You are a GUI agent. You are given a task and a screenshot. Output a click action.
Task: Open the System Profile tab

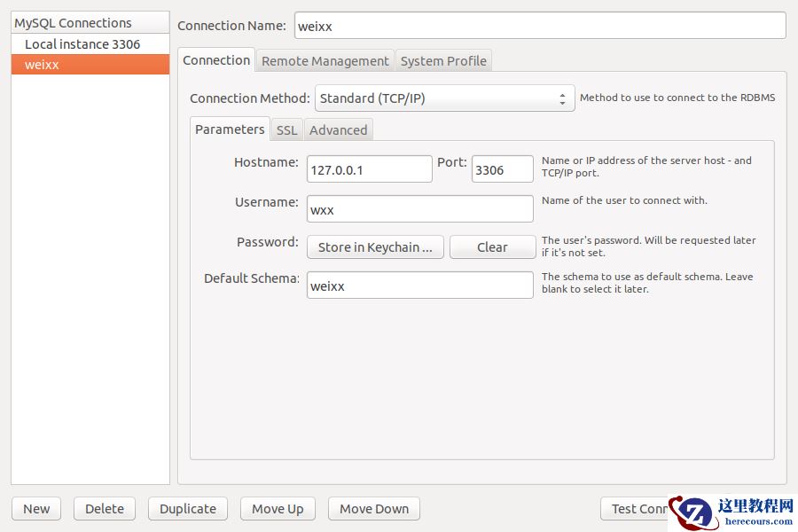click(443, 60)
